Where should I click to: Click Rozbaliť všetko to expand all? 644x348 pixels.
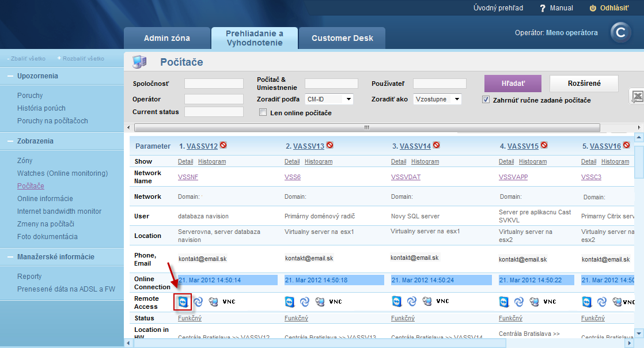[81, 58]
